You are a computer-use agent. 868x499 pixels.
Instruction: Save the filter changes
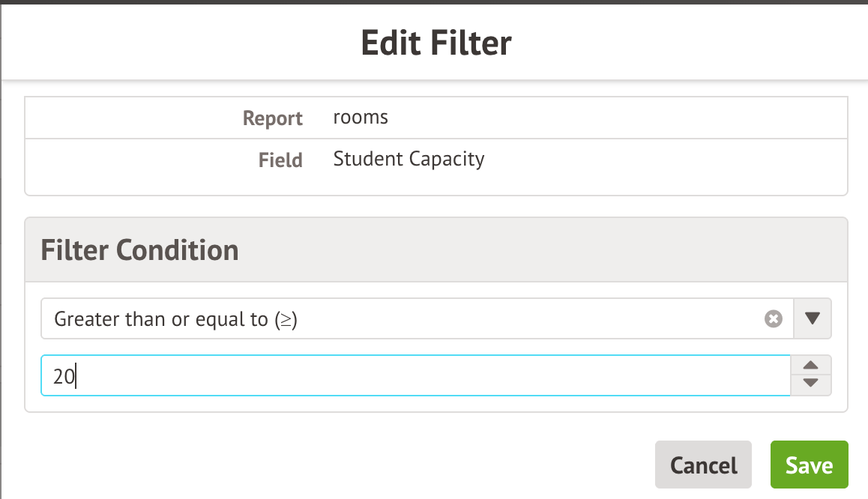[x=809, y=465]
